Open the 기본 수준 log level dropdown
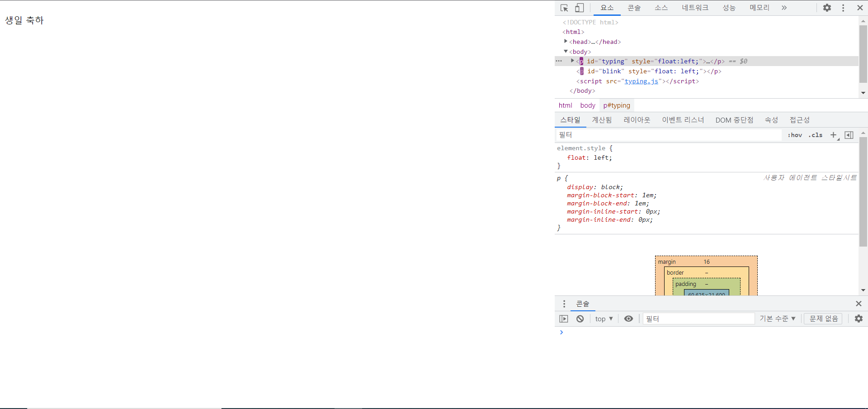 [777, 319]
